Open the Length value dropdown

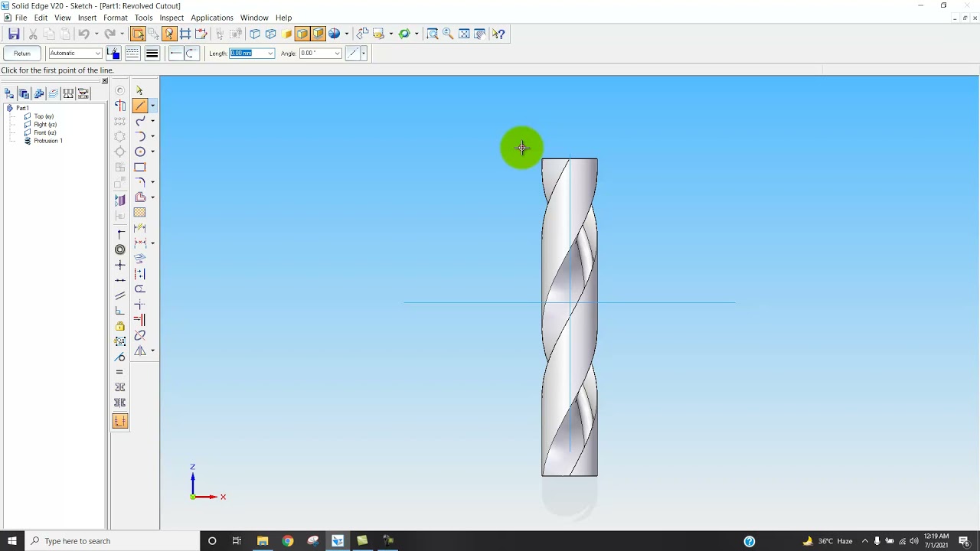pyautogui.click(x=270, y=53)
